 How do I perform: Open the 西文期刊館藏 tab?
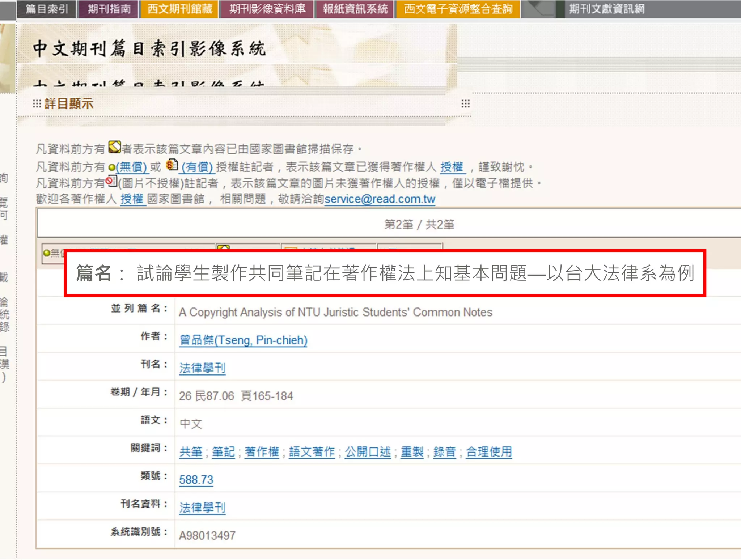[179, 9]
